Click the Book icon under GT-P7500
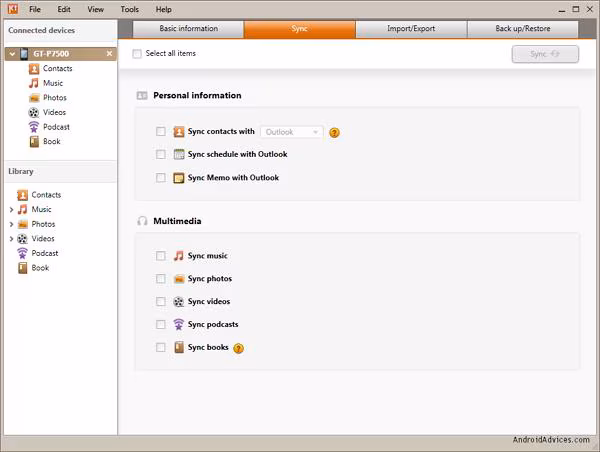 34,142
